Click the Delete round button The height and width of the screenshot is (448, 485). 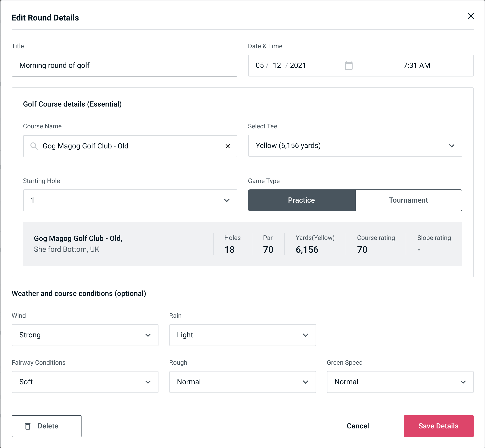click(47, 426)
